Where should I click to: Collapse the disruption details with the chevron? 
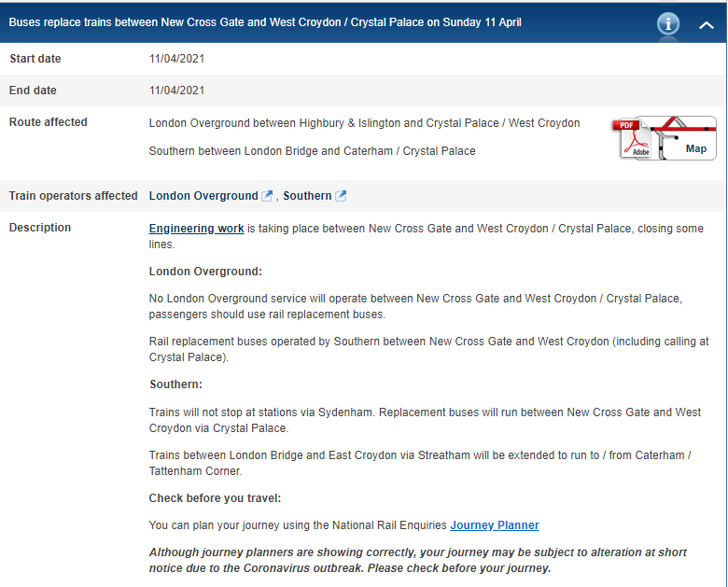[x=707, y=25]
